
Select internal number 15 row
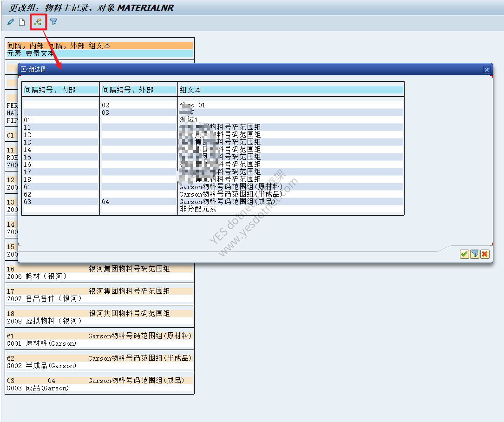pos(213,157)
